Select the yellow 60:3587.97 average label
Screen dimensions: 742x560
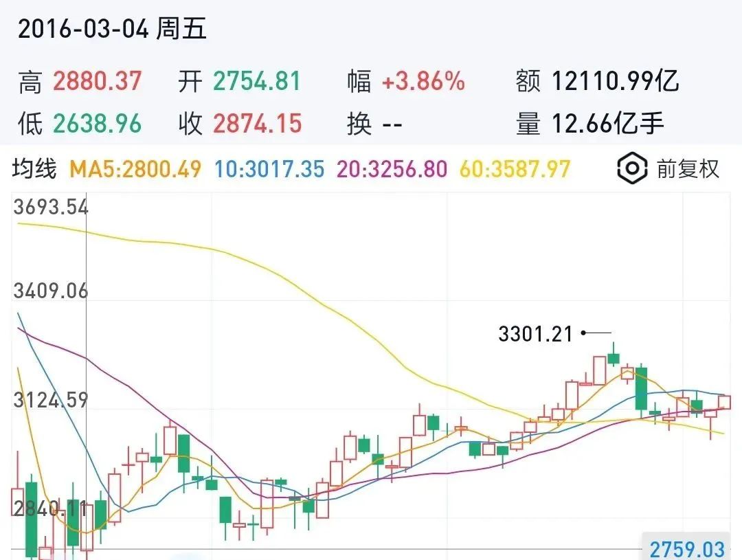[515, 169]
